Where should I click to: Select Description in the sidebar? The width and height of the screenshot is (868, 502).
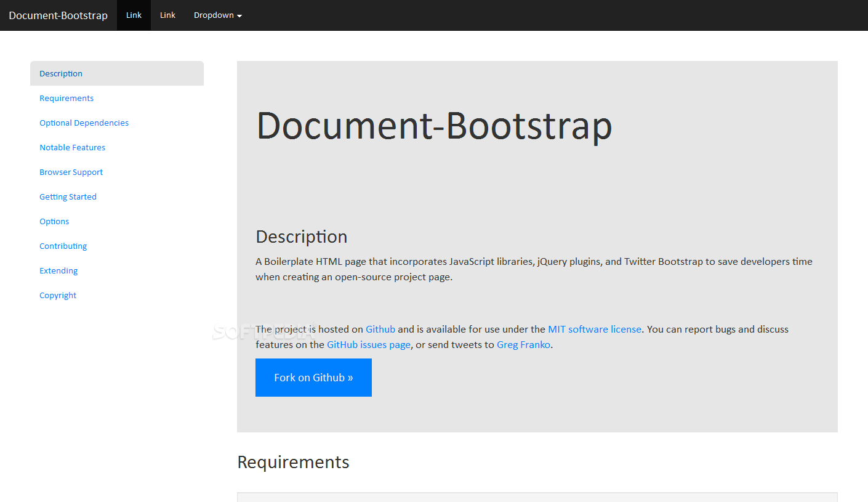[x=117, y=73]
